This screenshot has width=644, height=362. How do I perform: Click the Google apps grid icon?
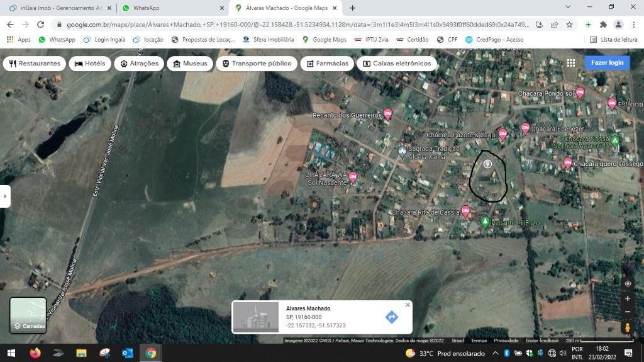coord(570,63)
